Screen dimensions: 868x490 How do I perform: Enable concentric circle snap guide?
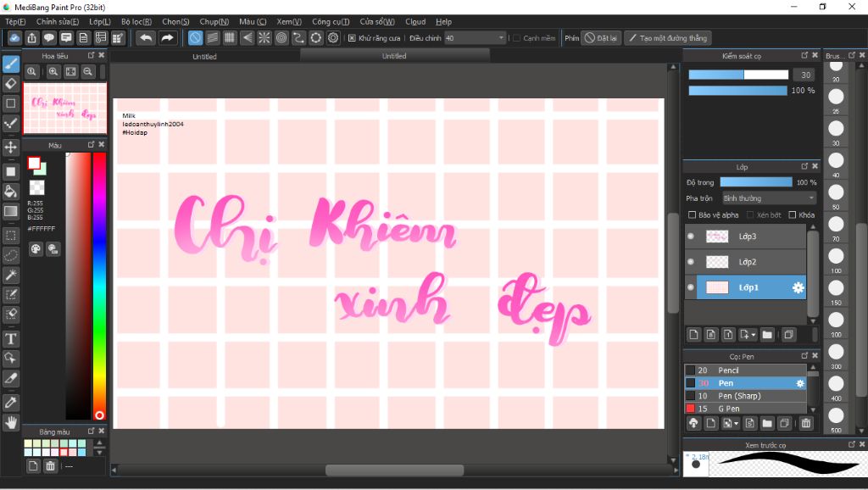(x=281, y=37)
